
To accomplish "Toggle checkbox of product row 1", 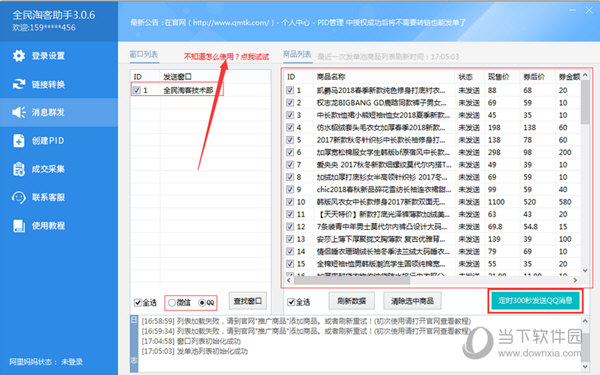I will pyautogui.click(x=290, y=90).
